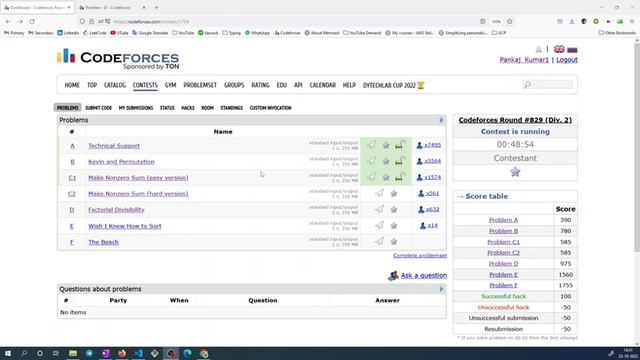Image resolution: width=640 pixels, height=360 pixels.
Task: Open DYTECHLAB CUP 2022 menu item
Action: coord(393,85)
